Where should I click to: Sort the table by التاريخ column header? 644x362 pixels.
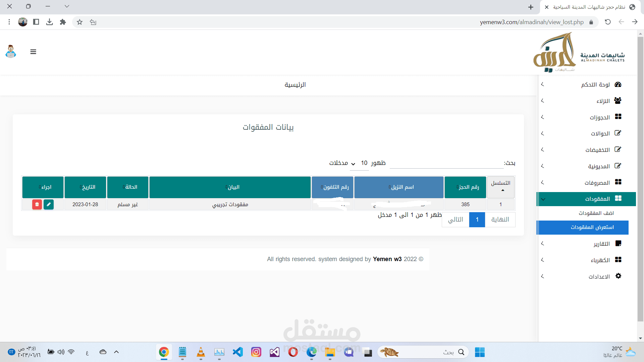(x=85, y=187)
